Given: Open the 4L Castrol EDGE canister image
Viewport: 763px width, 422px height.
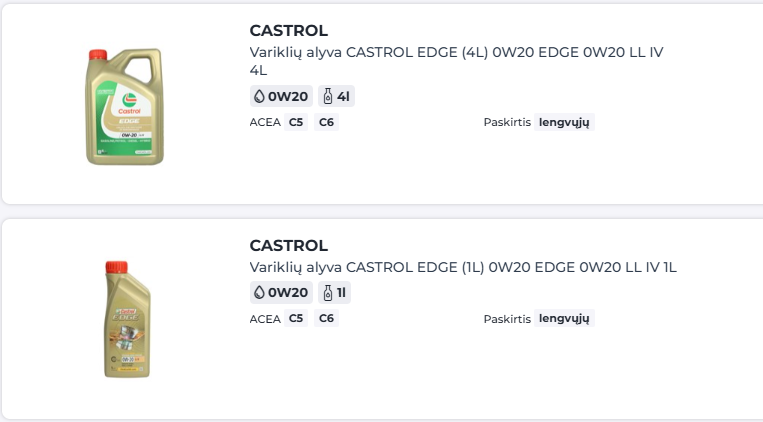Looking at the screenshot, I should [125, 107].
